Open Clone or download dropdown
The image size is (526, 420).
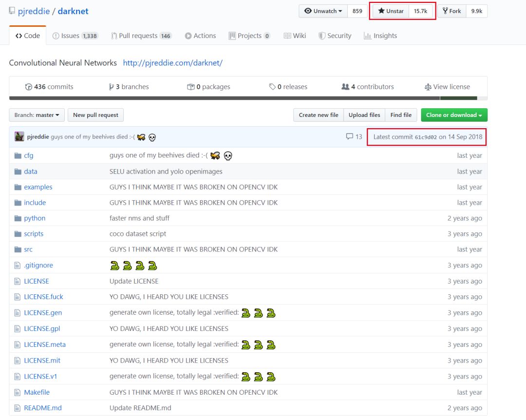(x=454, y=115)
